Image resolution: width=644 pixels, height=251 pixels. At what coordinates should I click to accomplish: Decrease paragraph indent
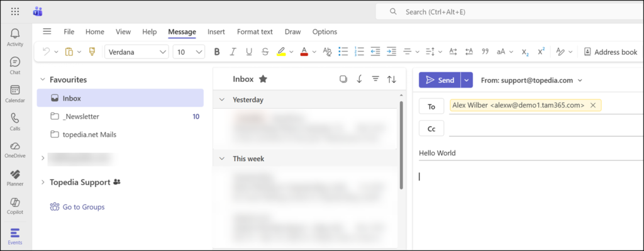(375, 52)
